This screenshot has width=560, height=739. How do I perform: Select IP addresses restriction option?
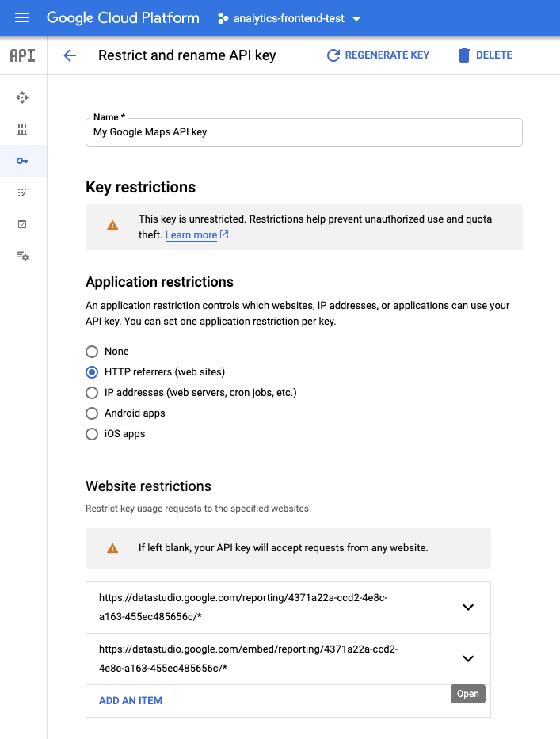(92, 393)
